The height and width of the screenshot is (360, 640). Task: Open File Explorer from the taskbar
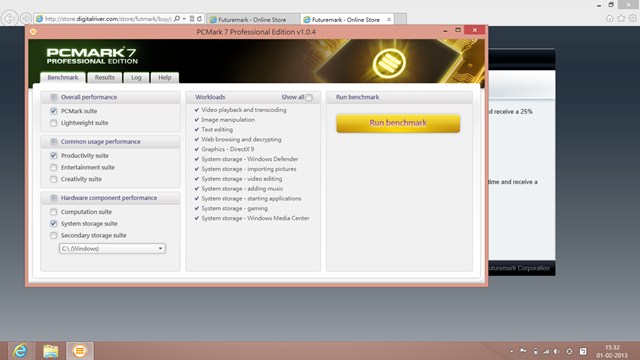coord(51,351)
